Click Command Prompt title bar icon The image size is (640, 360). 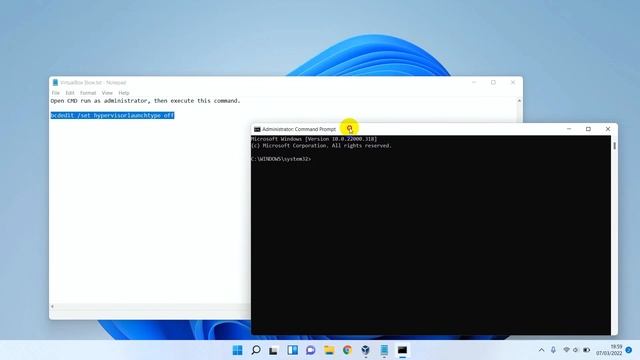(257, 129)
